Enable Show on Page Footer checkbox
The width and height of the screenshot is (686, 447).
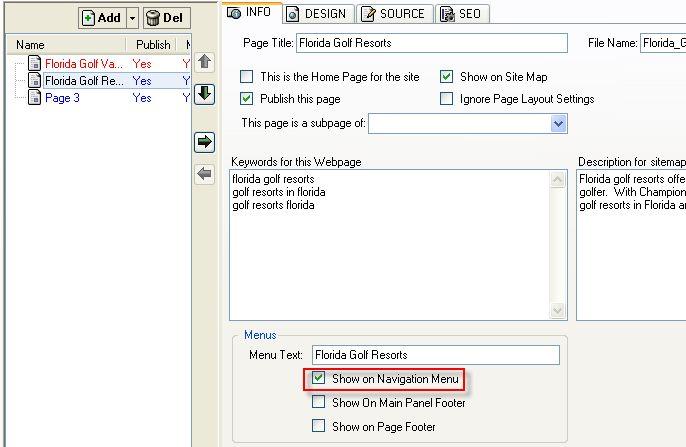(318, 425)
